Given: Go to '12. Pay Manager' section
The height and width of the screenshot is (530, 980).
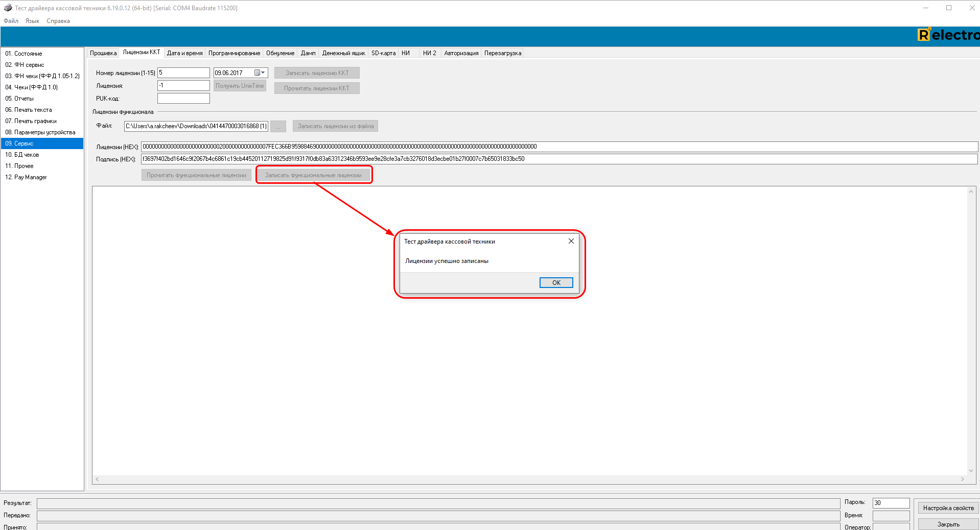Looking at the screenshot, I should [26, 177].
